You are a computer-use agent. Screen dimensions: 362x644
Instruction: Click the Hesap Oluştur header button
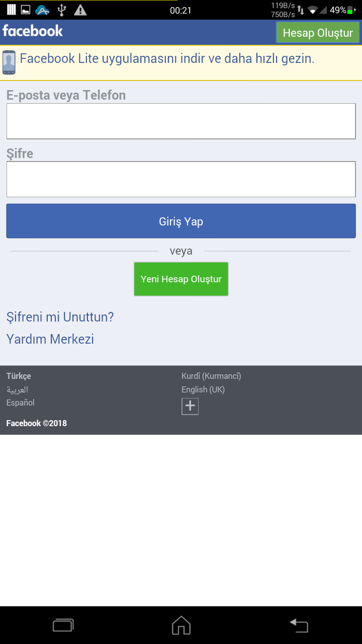click(x=318, y=33)
